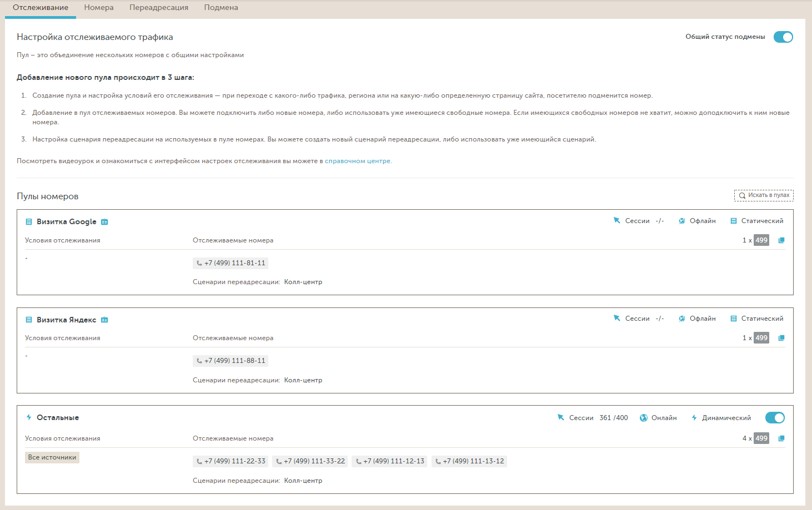Click card icon after Визитка Яндекс name
This screenshot has width=812, height=510.
tap(104, 320)
